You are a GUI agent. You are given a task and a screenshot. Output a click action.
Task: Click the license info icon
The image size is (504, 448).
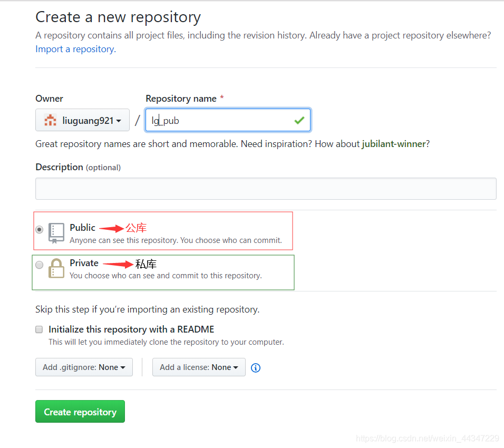pyautogui.click(x=256, y=368)
